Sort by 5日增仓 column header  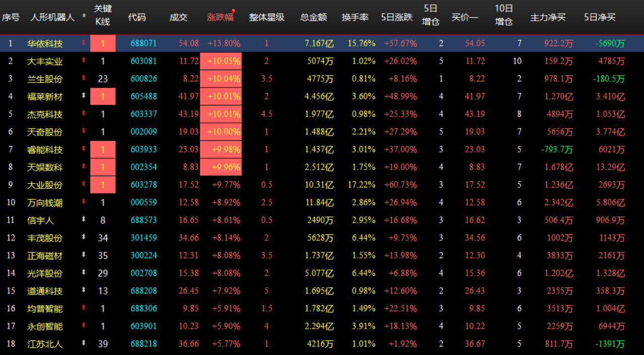(431, 15)
